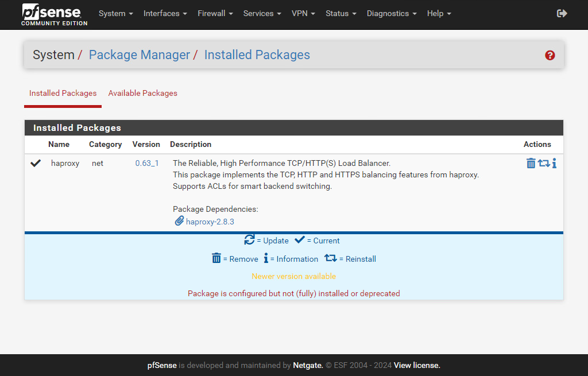Switch to the Installed Packages tab
588x376 pixels.
point(63,94)
